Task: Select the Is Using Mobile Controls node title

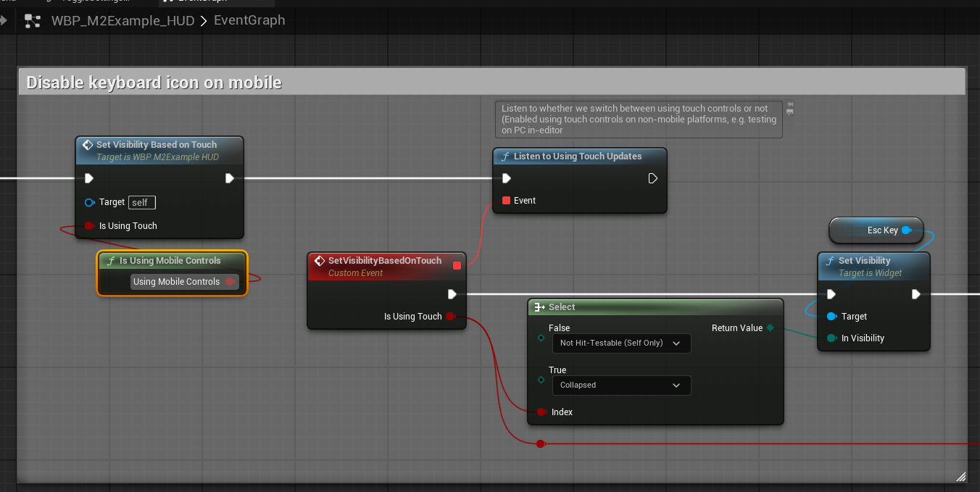Action: tap(170, 261)
